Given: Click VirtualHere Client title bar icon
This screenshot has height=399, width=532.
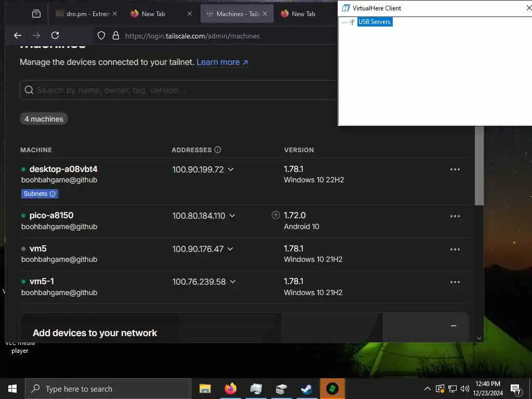Looking at the screenshot, I should (345, 8).
